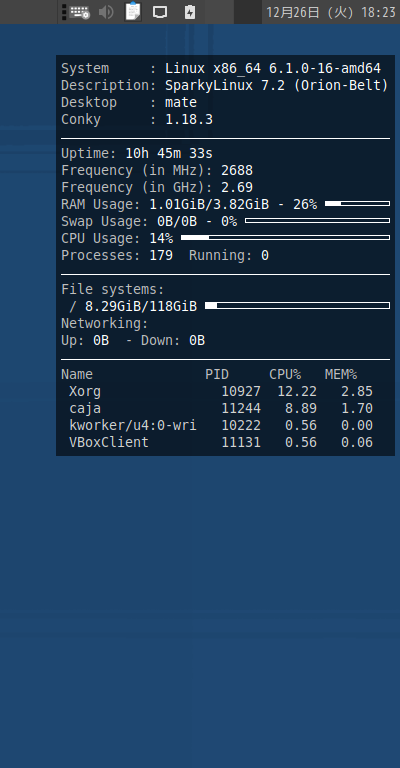Viewport: 400px width, 768px height.
Task: Select the Xorg process row
Action: (x=221, y=391)
